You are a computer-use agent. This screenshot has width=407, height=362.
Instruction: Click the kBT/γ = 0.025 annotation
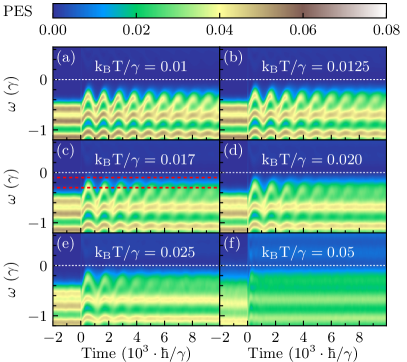click(145, 252)
